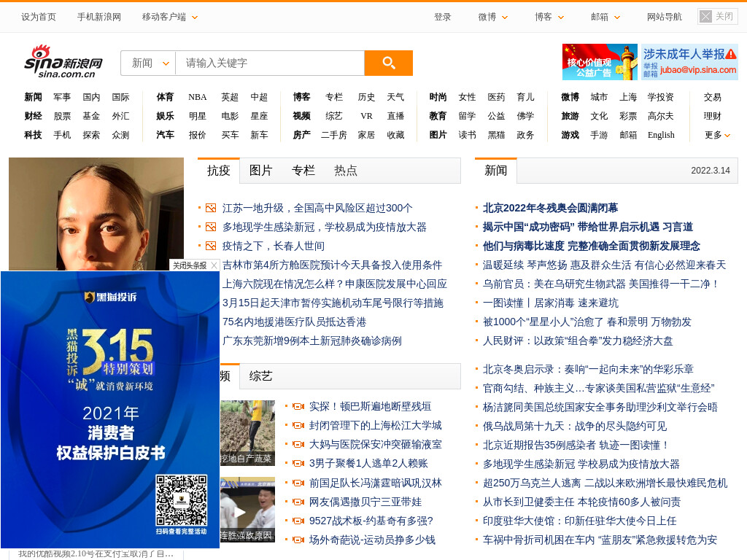747x560 pixels.
Task: Expand the 微博 dropdown in top bar
Action: click(505, 17)
